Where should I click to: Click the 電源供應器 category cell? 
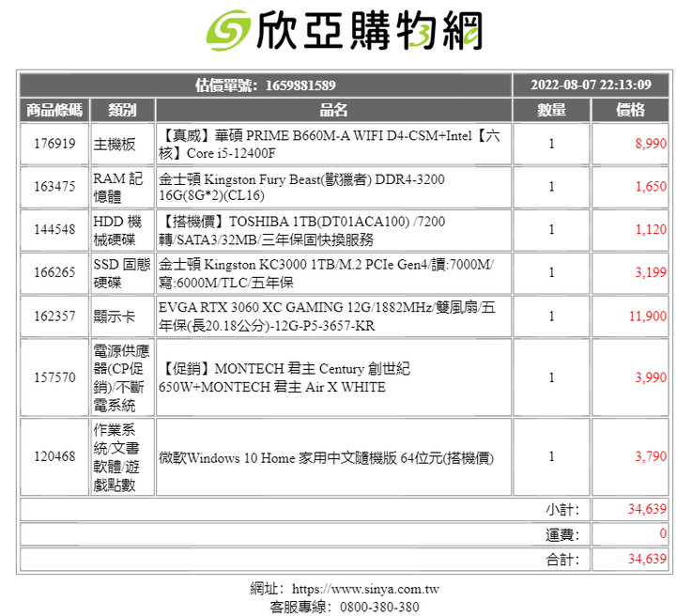pos(122,377)
